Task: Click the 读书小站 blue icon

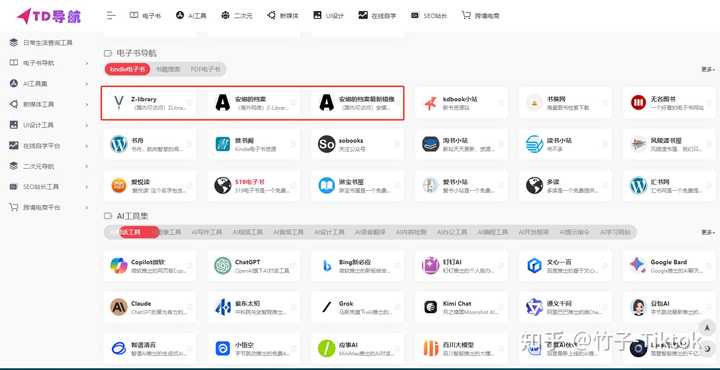Action: [x=534, y=144]
